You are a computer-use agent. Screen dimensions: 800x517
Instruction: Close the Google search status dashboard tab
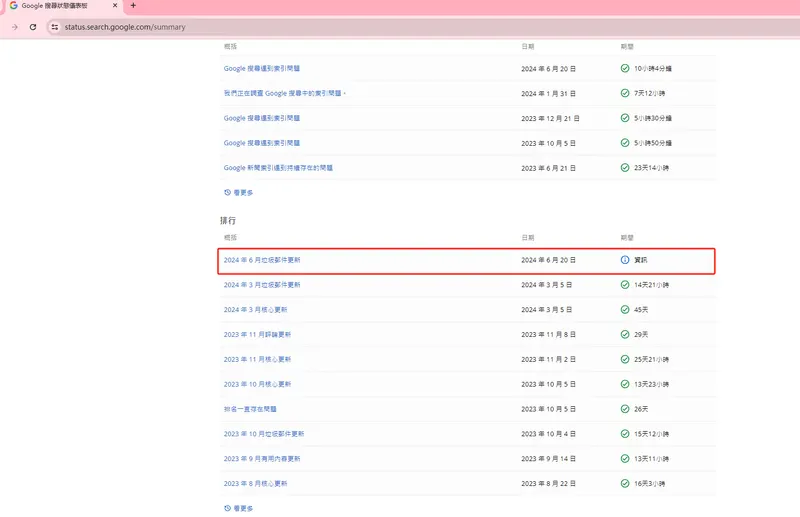coord(115,6)
